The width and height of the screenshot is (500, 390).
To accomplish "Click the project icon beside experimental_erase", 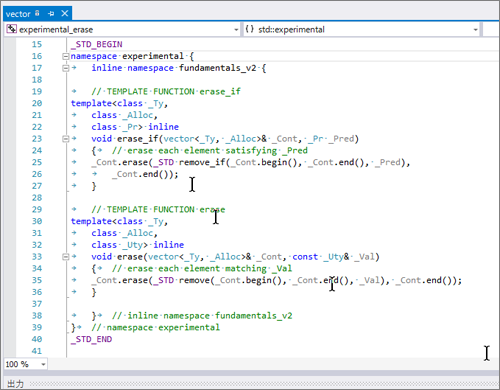I will [x=11, y=29].
